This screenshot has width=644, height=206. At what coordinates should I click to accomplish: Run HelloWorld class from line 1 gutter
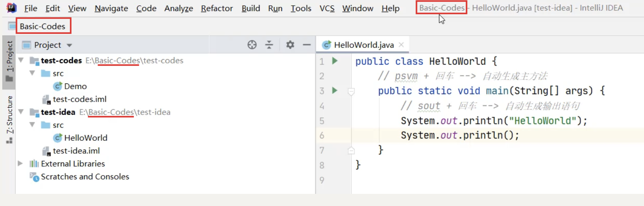[x=335, y=61]
